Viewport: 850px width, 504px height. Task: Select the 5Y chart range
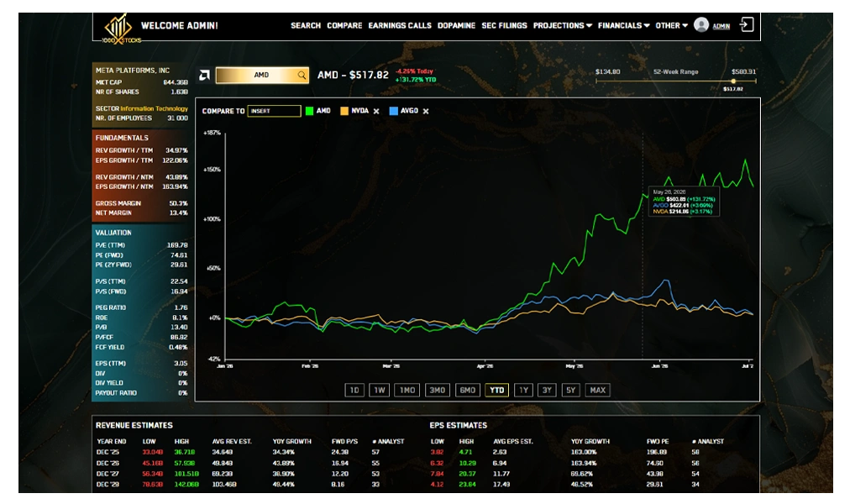click(x=571, y=391)
